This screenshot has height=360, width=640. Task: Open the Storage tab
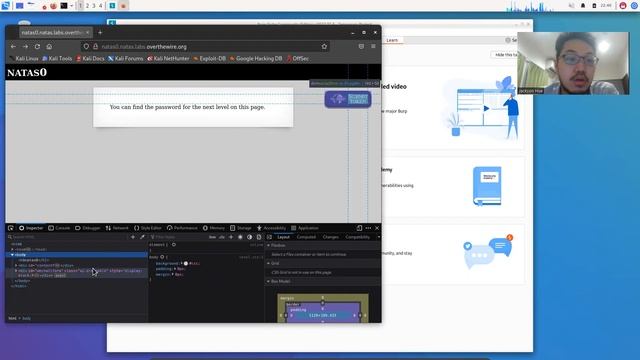241,228
